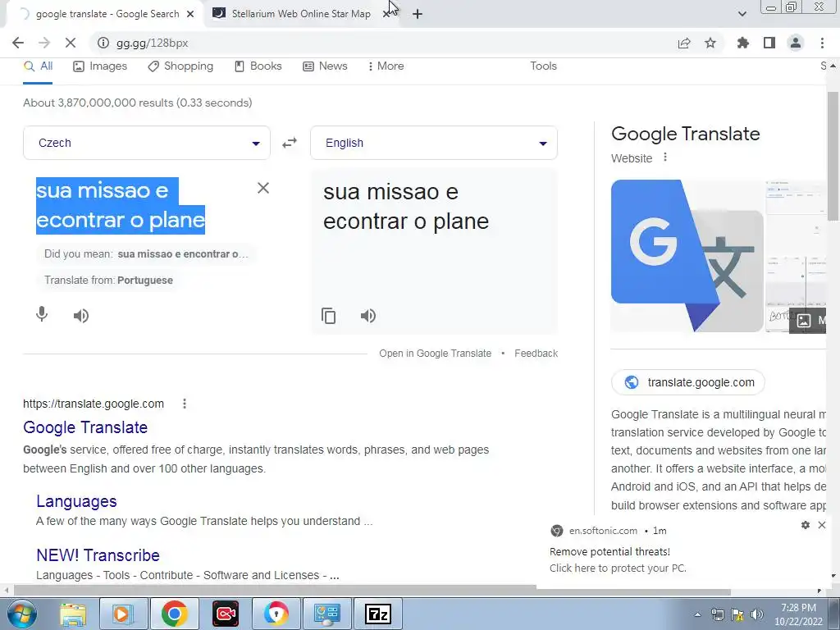
Task: Open the Chrome profile avatar
Action: pos(796,43)
